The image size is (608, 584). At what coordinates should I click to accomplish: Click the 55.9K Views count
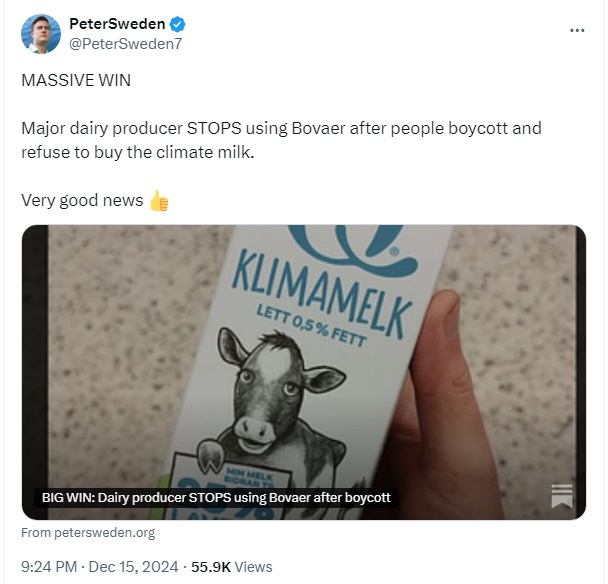tap(231, 567)
